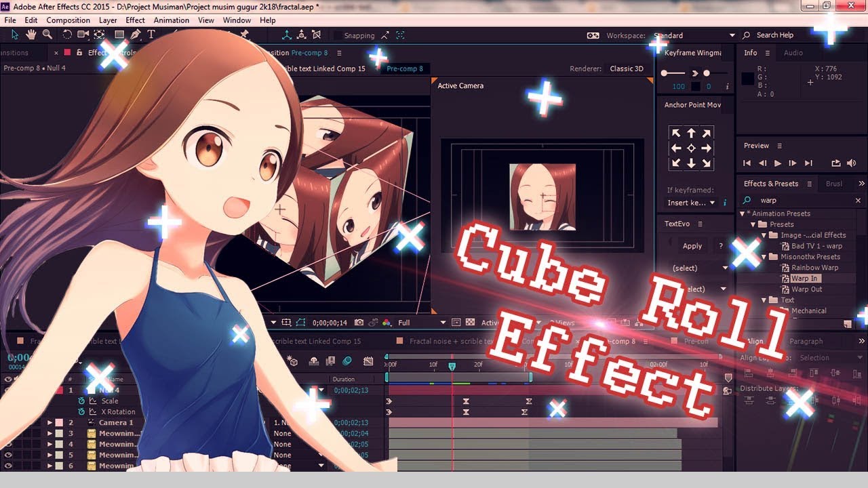Mute audio in the Preview panel
Screen dimensions: 868x488
852,163
